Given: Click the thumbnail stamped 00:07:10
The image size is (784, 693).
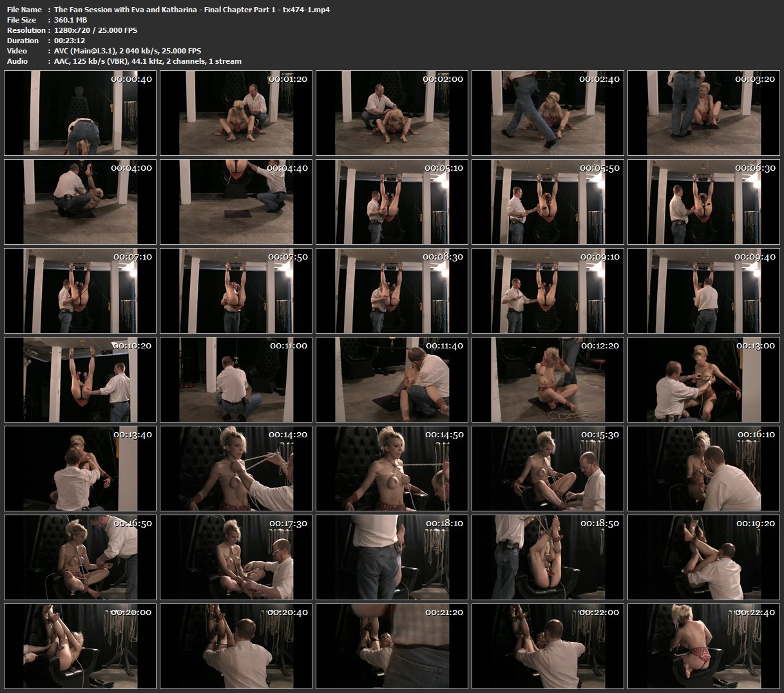Looking at the screenshot, I should 81,291.
